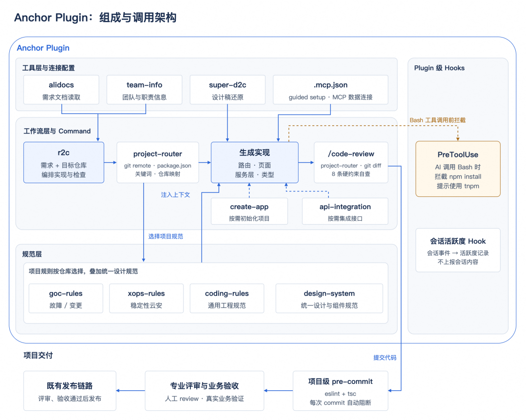Click '按需初始化项目' text

coord(249,219)
